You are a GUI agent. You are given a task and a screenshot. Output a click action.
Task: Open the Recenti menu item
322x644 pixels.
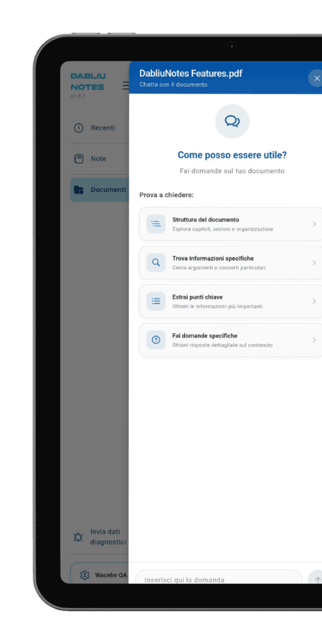99,127
